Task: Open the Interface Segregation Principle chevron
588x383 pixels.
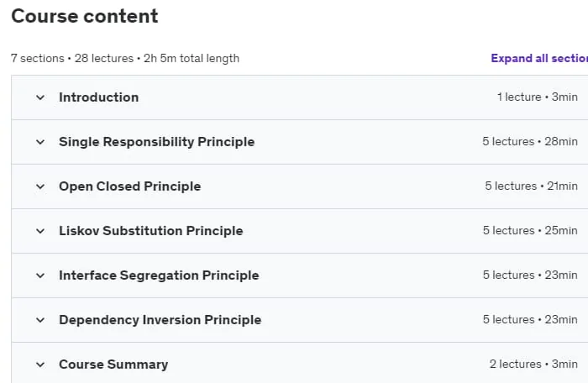Action: (x=40, y=275)
